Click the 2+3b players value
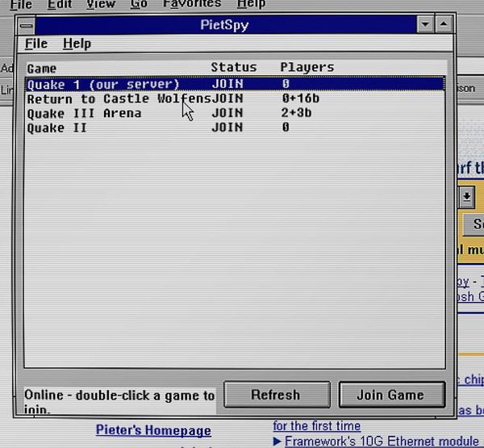Image resolution: width=484 pixels, height=448 pixels. (x=296, y=113)
